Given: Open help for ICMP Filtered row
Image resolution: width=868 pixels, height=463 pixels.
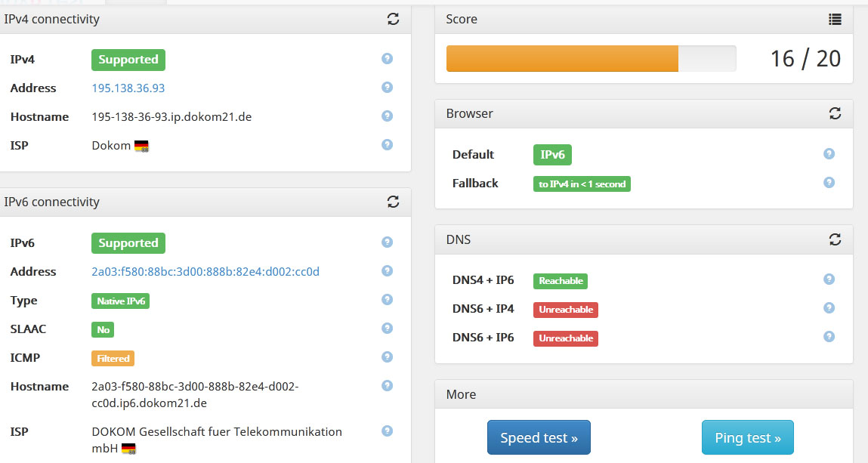Looking at the screenshot, I should click(388, 357).
